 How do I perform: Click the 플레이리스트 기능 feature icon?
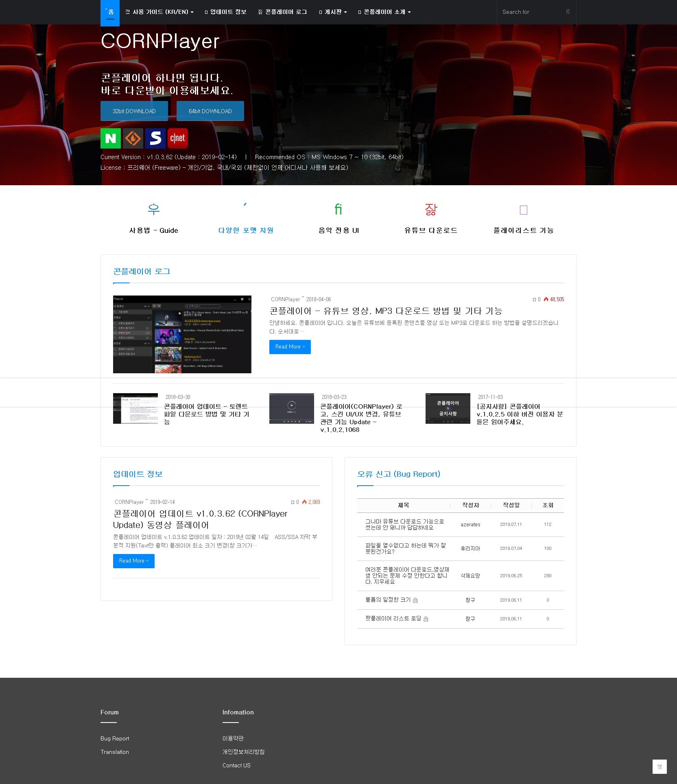tap(524, 210)
